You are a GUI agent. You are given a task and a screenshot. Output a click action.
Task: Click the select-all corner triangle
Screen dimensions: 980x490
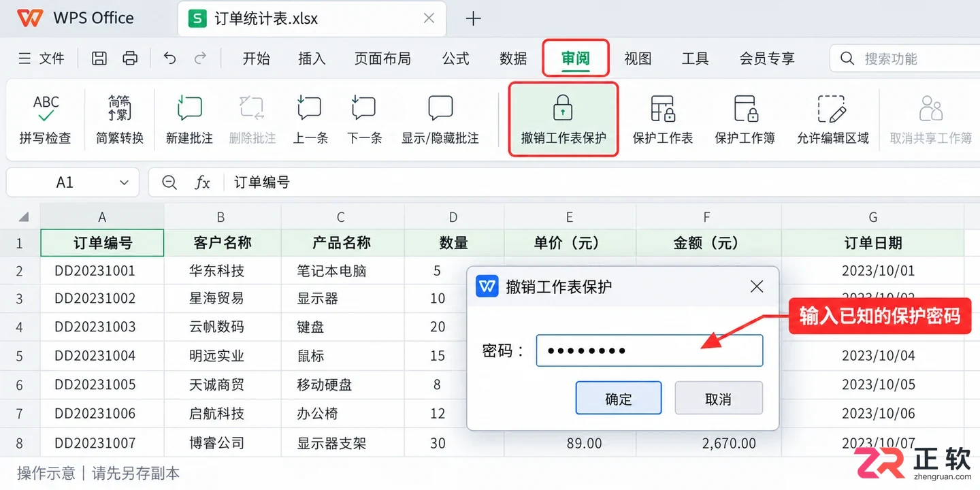click(x=24, y=217)
